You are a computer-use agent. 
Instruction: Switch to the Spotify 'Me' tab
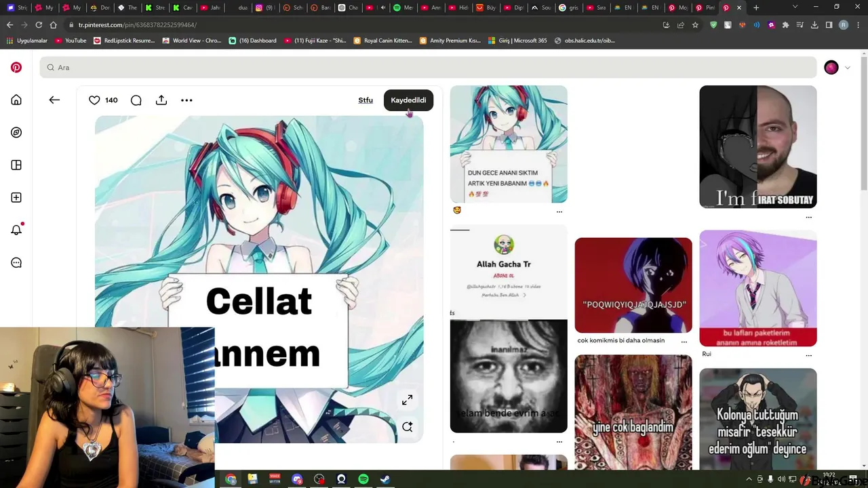(x=403, y=7)
